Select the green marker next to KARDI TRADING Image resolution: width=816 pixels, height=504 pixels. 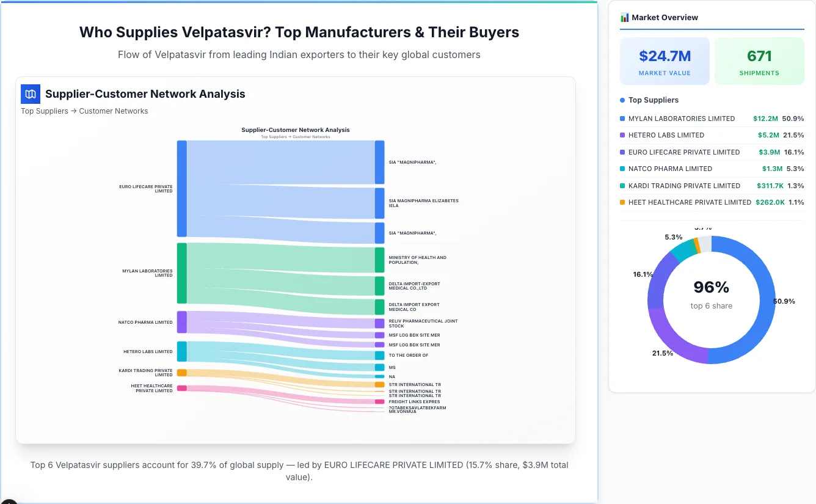click(x=621, y=185)
